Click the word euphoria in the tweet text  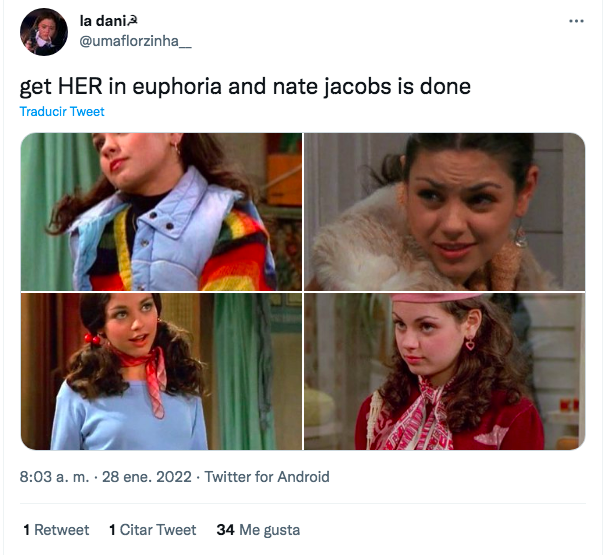tap(177, 86)
